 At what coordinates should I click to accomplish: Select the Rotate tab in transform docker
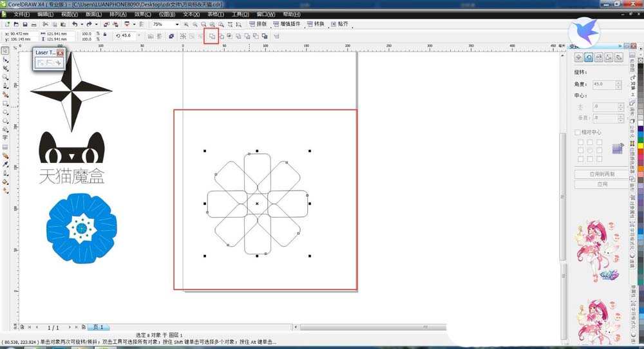click(589, 58)
